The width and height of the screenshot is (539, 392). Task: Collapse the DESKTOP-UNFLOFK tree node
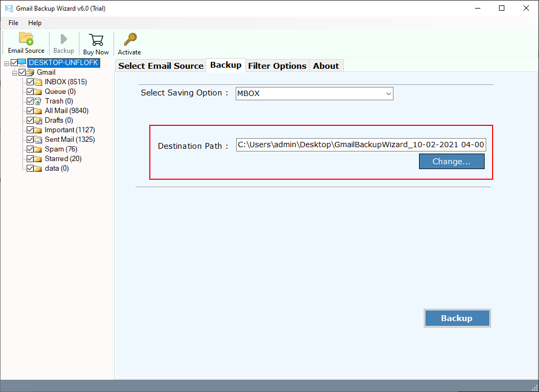(6, 63)
